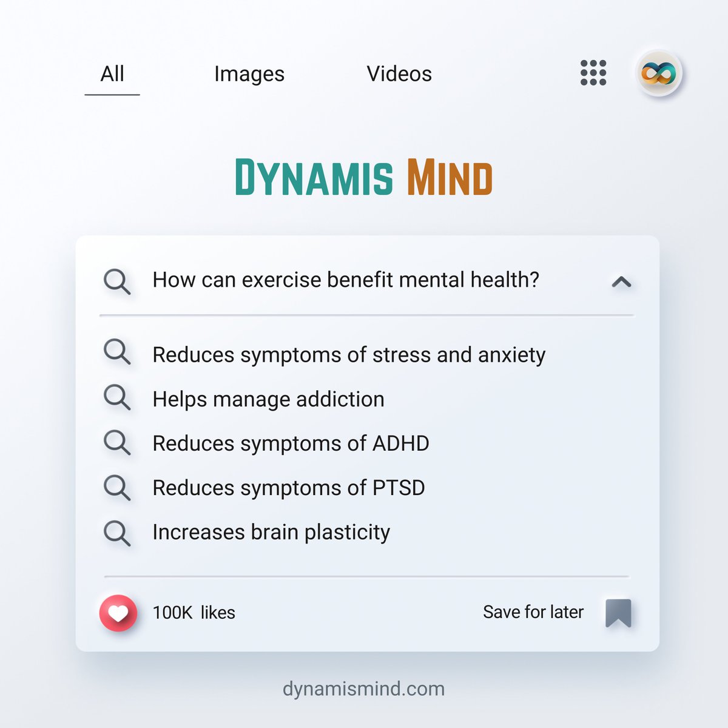Click the search icon beside Reduces symptoms of PTSD
Viewport: 728px width, 728px height.
116,487
